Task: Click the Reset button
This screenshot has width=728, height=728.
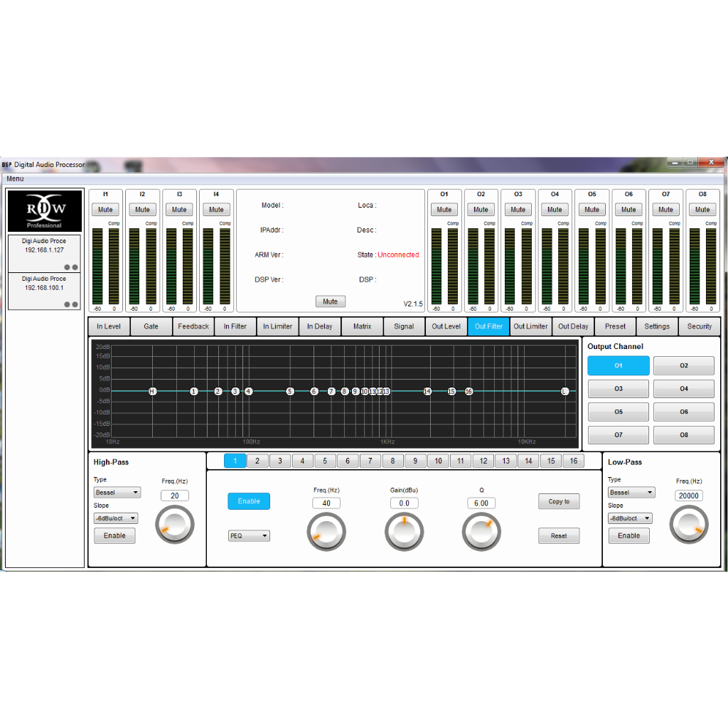Action: point(559,536)
